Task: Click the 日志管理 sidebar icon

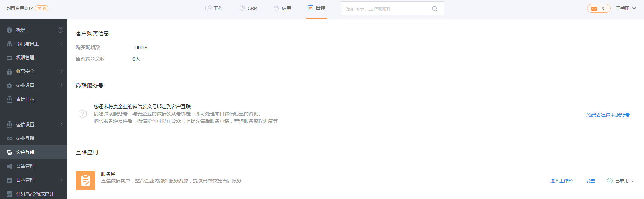Action: [x=9, y=180]
